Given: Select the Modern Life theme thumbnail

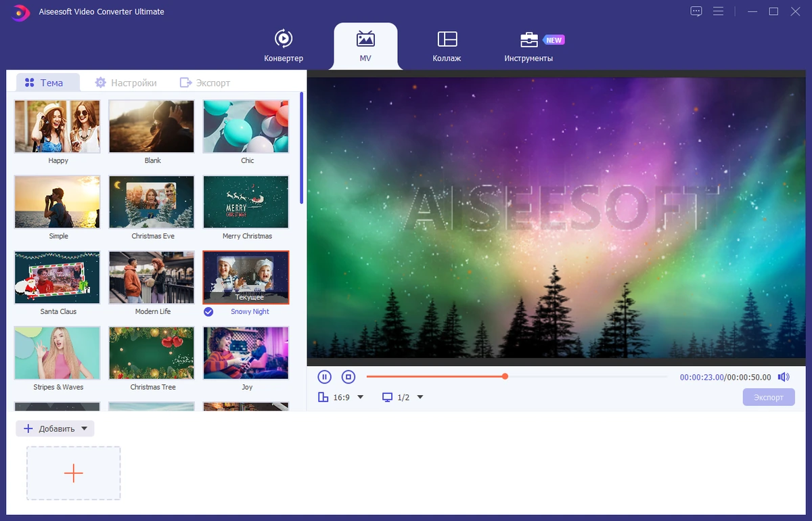Looking at the screenshot, I should 152,277.
